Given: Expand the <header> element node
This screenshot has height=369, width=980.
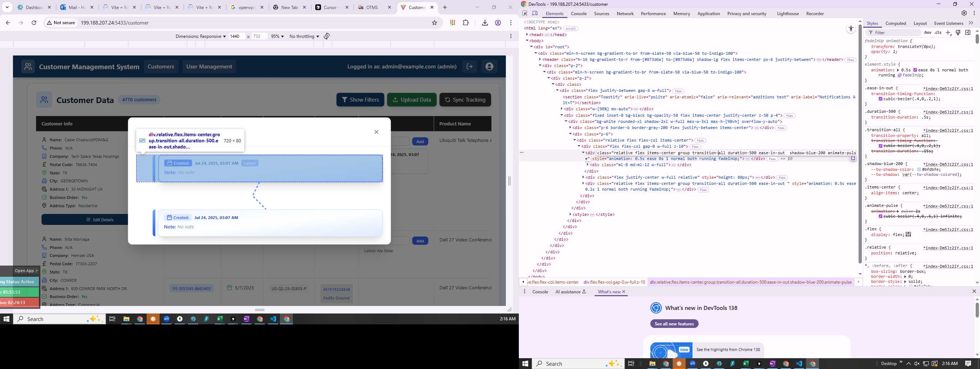Looking at the screenshot, I should [540, 60].
